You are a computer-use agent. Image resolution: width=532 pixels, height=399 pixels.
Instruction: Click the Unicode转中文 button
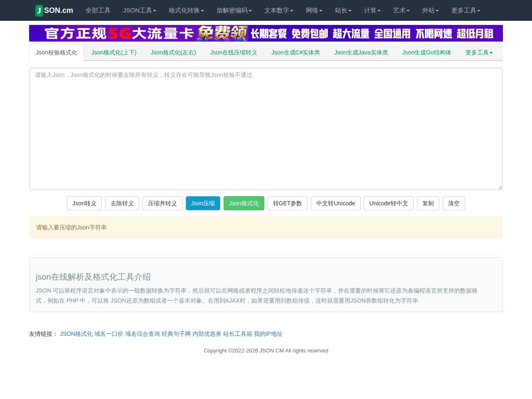[x=389, y=203]
